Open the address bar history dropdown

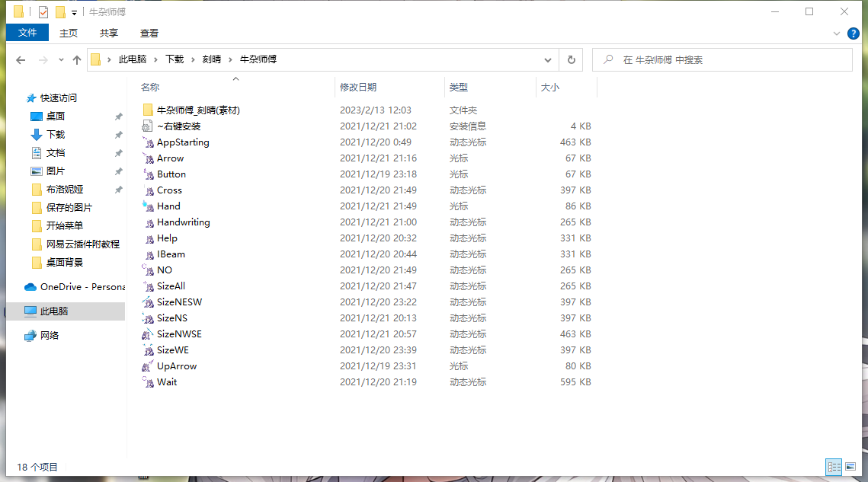[548, 59]
